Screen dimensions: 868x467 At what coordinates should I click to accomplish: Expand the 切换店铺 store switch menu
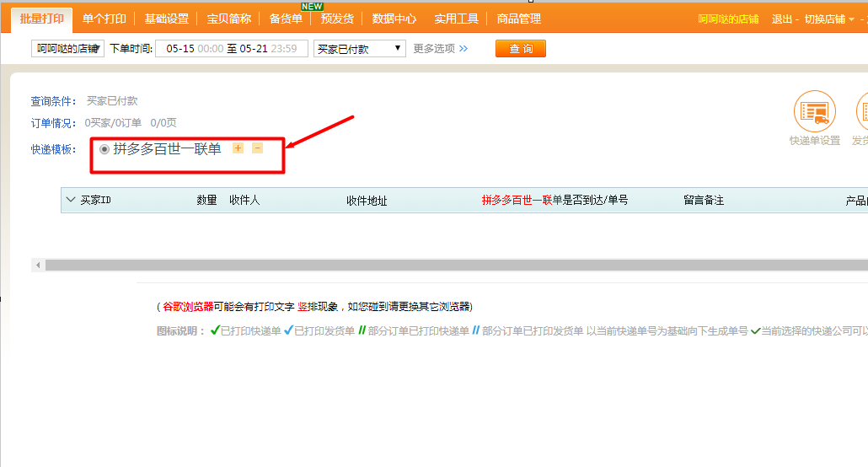[x=829, y=19]
